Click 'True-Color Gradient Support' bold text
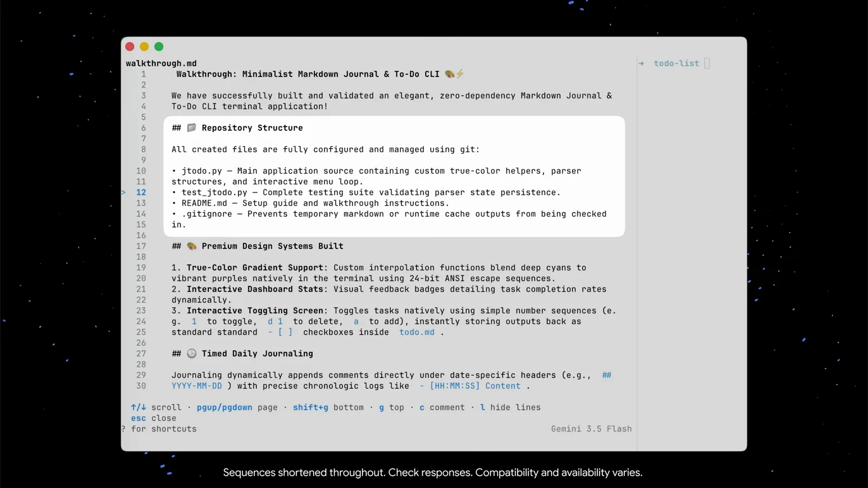 (x=255, y=268)
